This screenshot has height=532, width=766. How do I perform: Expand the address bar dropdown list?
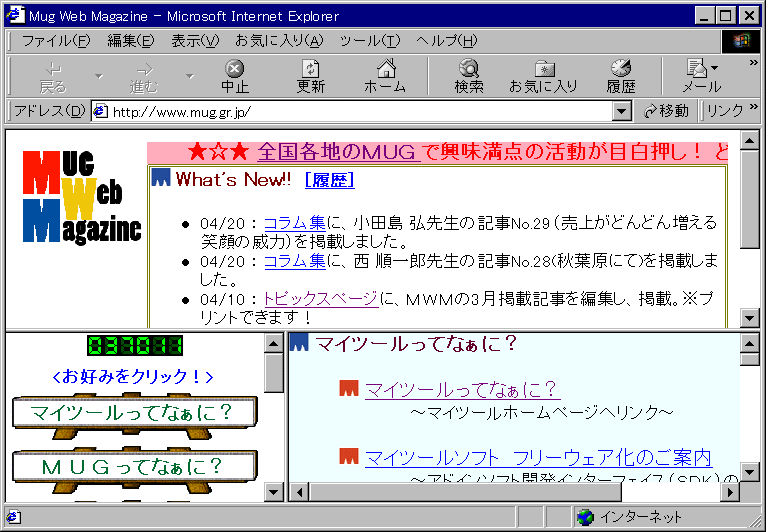621,112
